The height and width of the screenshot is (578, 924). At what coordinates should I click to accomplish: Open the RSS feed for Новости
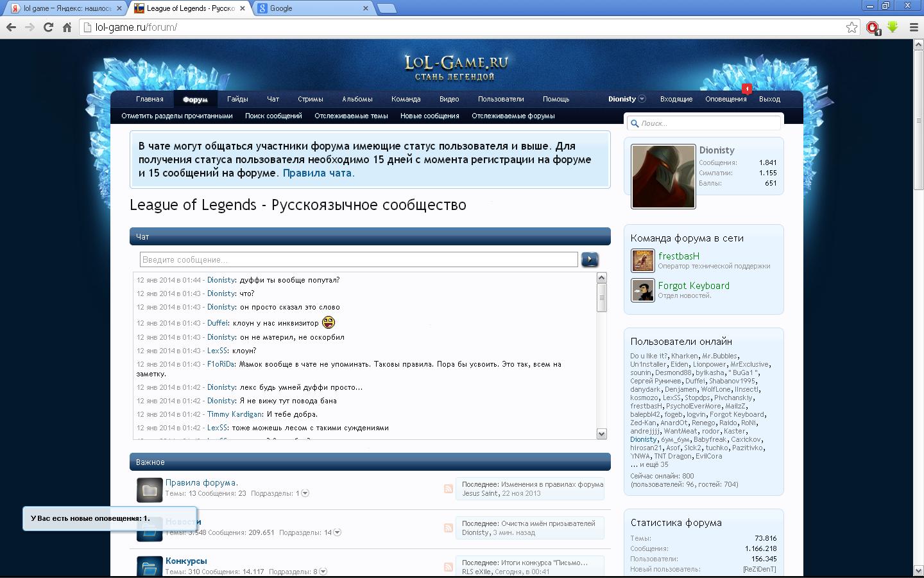coord(448,528)
